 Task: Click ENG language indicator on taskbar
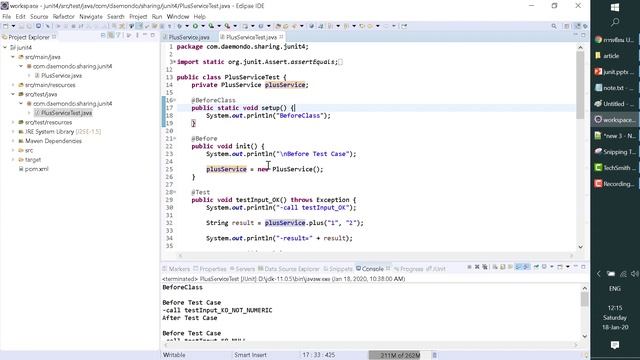(615, 289)
